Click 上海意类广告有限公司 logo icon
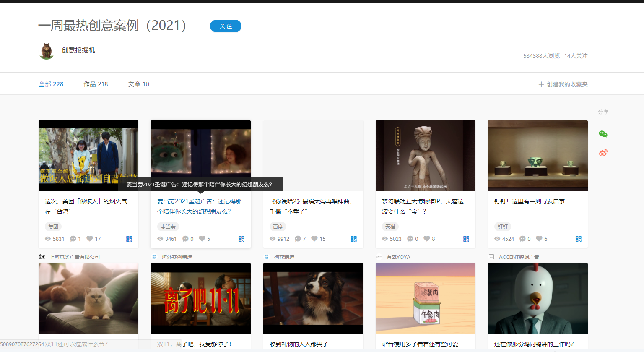Viewport: 644px width, 352px height. tap(42, 257)
